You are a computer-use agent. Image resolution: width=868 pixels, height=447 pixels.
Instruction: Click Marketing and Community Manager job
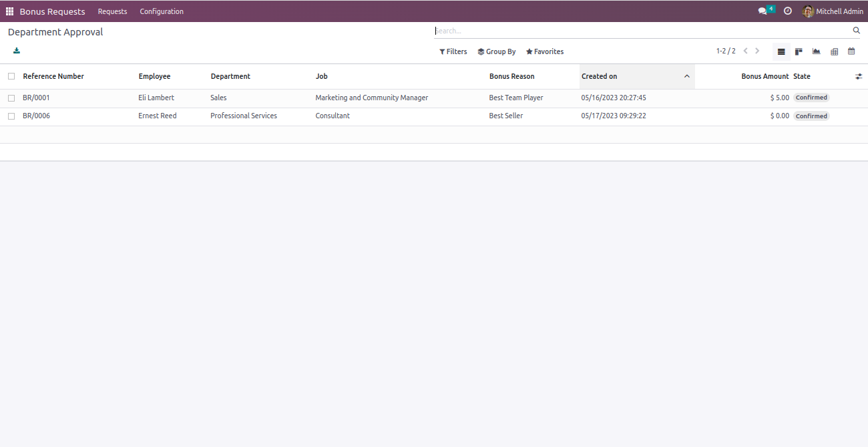(x=372, y=98)
